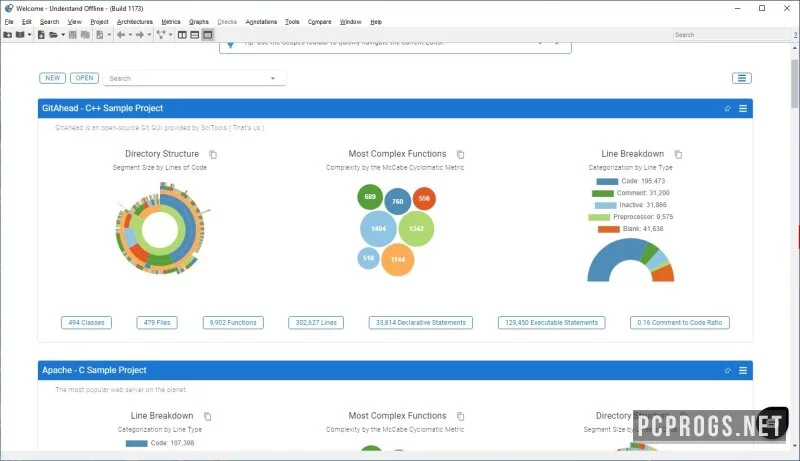Click the New File toolbar icon
800x461 pixels.
[x=41, y=35]
